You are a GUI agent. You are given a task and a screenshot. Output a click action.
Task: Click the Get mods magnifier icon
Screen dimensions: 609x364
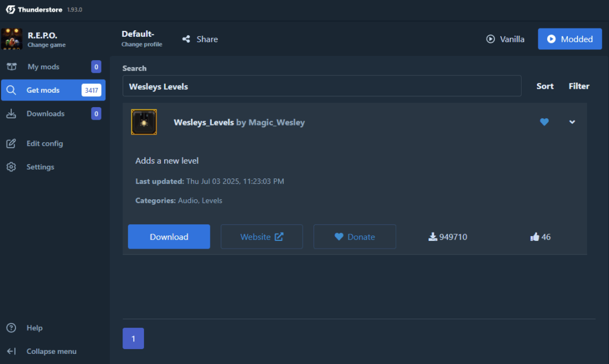(11, 90)
